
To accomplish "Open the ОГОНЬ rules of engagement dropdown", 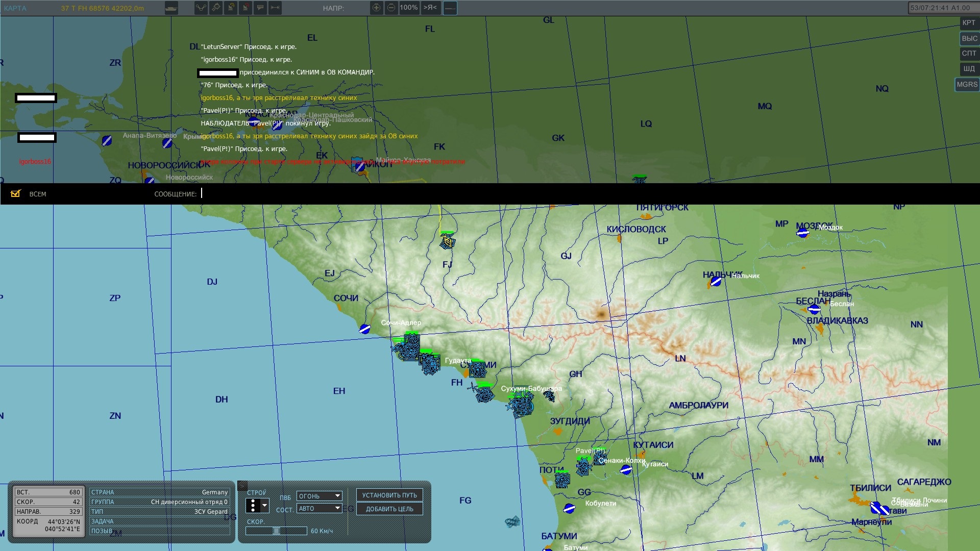I will pyautogui.click(x=320, y=496).
